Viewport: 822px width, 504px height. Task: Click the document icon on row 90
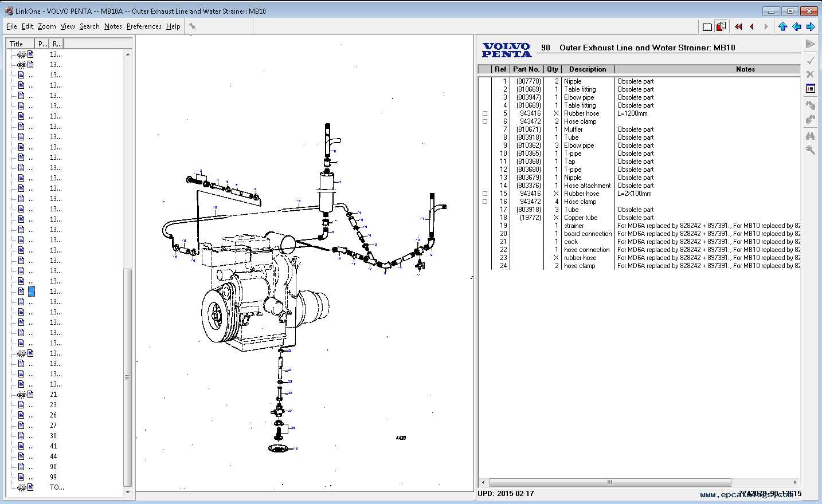21,467
